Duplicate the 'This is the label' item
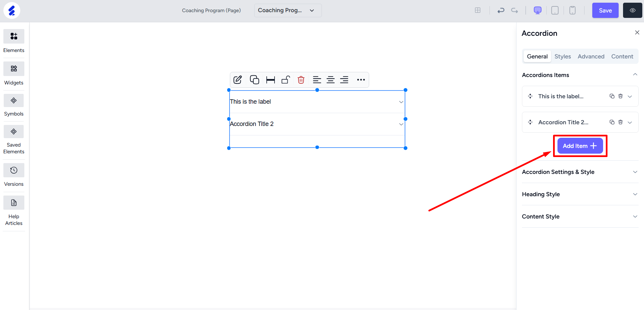The image size is (644, 310). pyautogui.click(x=612, y=96)
